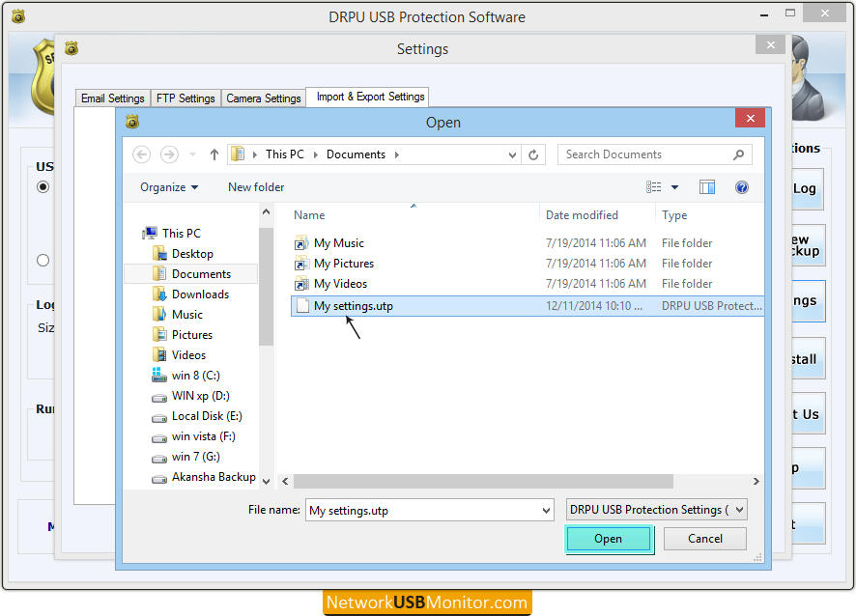This screenshot has height=616, width=856.
Task: Open the Organize dropdown menu
Action: point(169,187)
